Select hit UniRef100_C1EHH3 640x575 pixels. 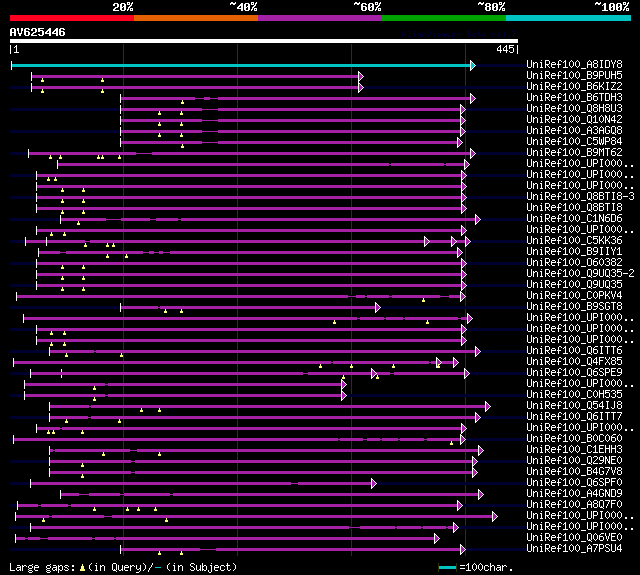[x=574, y=450]
